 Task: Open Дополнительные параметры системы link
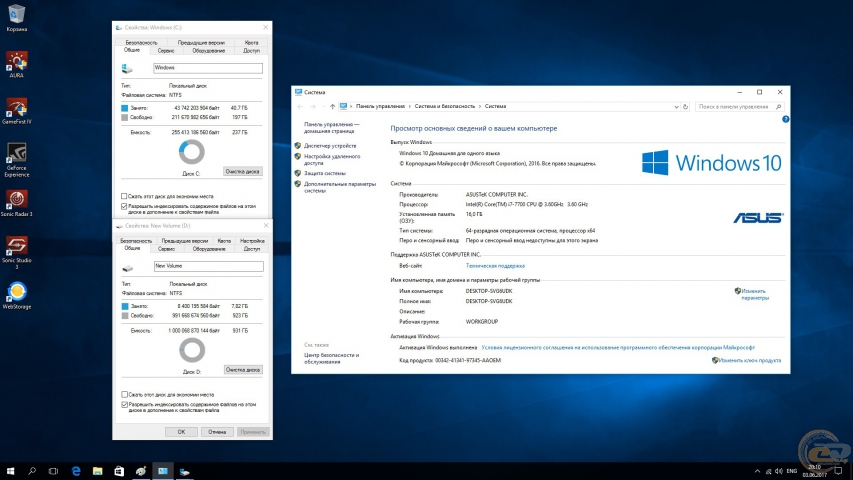(340, 187)
